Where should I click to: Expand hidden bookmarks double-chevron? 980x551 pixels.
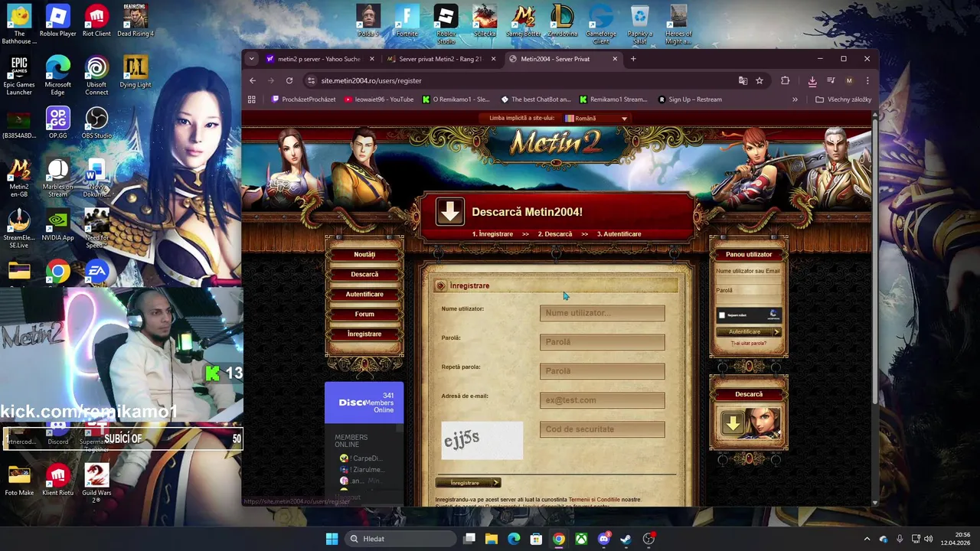coord(795,99)
